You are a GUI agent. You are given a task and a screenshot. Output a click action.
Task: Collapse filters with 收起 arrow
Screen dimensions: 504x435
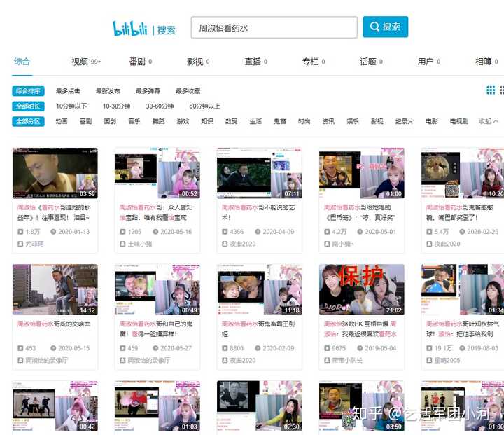[489, 121]
